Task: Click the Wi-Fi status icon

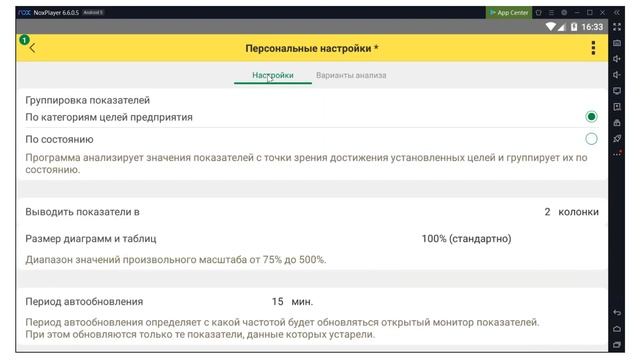Action: pyautogui.click(x=551, y=27)
